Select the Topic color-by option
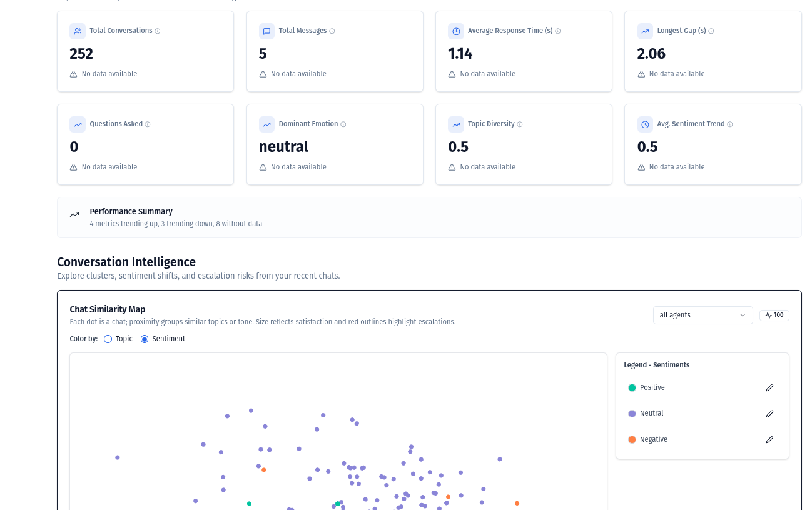 coord(108,339)
